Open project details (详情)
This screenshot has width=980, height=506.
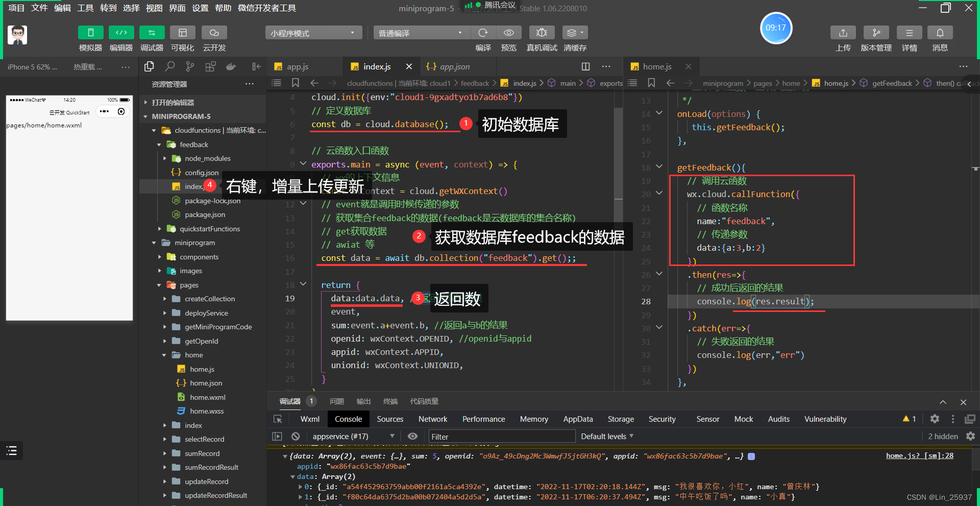[x=910, y=33]
